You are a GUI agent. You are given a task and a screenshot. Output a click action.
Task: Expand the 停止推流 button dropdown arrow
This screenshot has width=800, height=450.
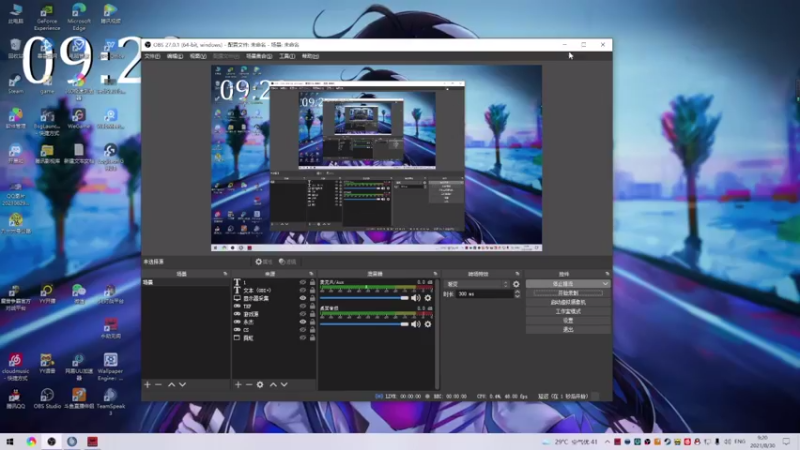coord(605,284)
